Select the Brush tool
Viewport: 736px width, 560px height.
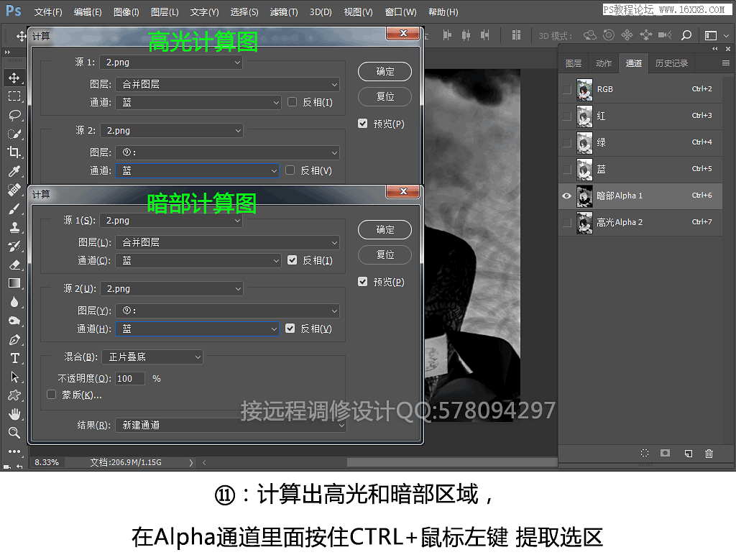[14, 208]
